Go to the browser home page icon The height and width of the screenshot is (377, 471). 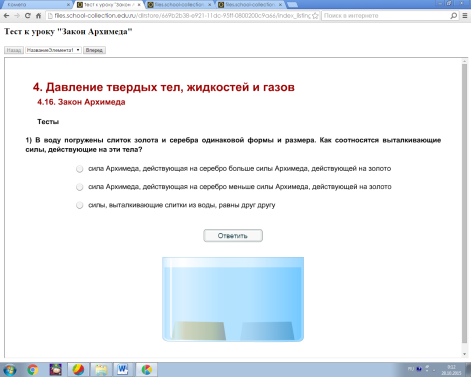[39, 16]
